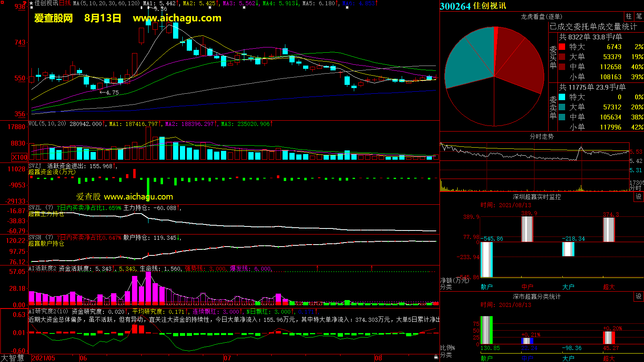Open 设 settings for 深市超赢分类统计
644x362 pixels.
click(638, 296)
